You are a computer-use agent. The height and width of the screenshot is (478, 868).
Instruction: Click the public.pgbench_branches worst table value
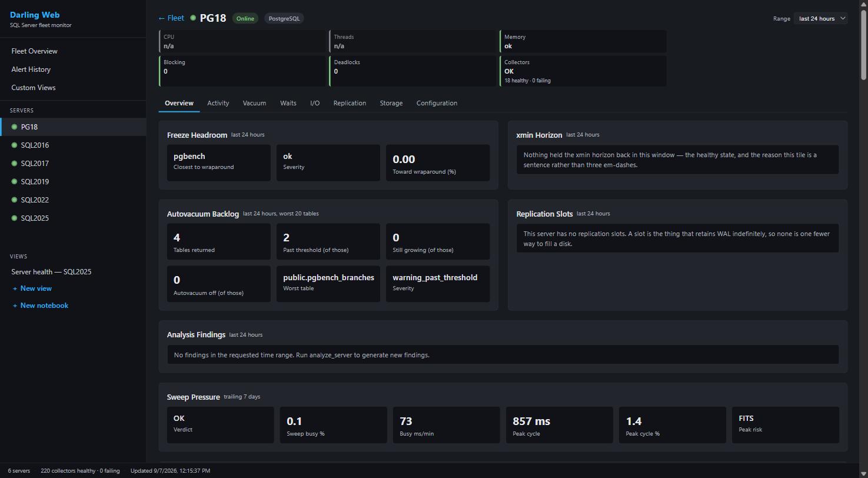(x=328, y=278)
